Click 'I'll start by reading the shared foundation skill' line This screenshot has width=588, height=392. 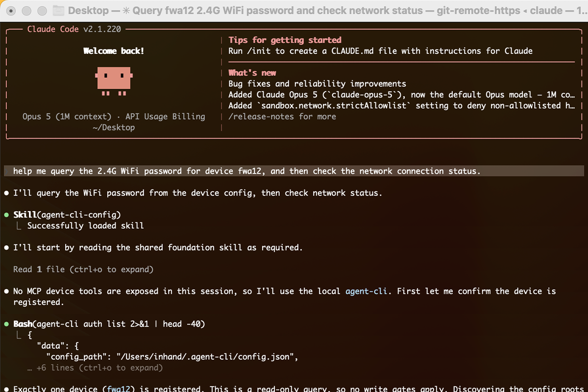(x=158, y=248)
